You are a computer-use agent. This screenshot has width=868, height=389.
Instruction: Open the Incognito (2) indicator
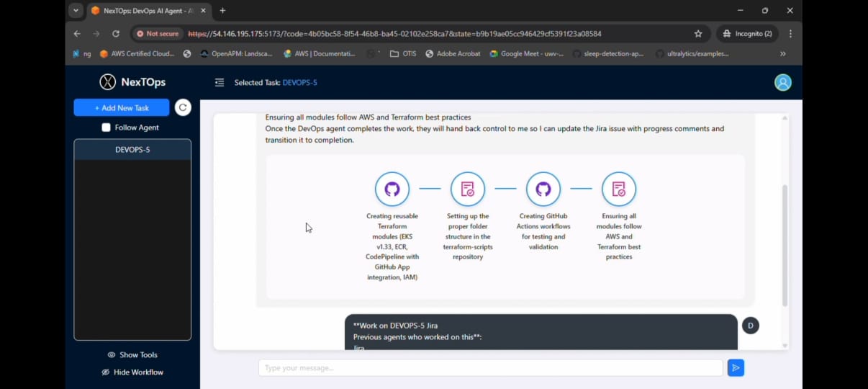[748, 33]
